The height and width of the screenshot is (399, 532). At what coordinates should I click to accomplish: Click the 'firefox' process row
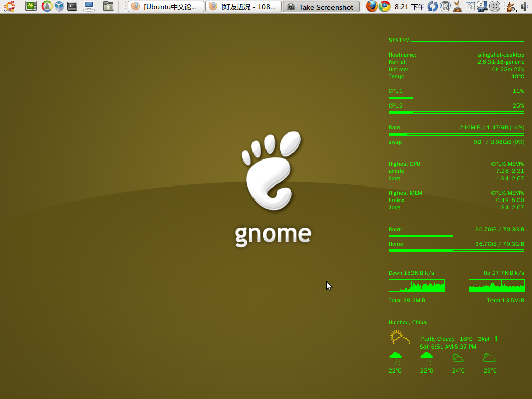tap(456, 200)
